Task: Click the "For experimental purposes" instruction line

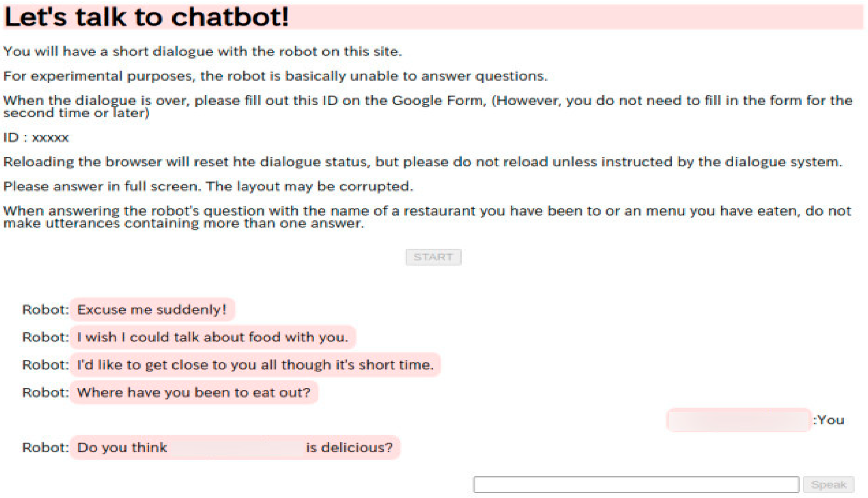Action: pos(275,76)
